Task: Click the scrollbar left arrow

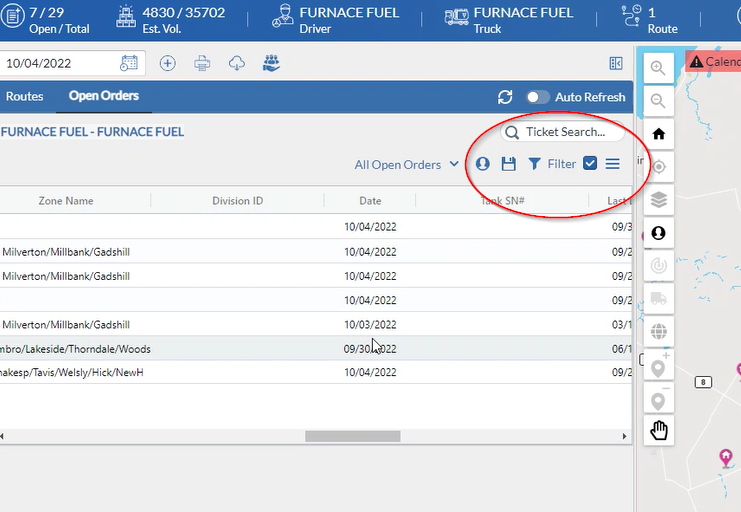Action: point(2,436)
